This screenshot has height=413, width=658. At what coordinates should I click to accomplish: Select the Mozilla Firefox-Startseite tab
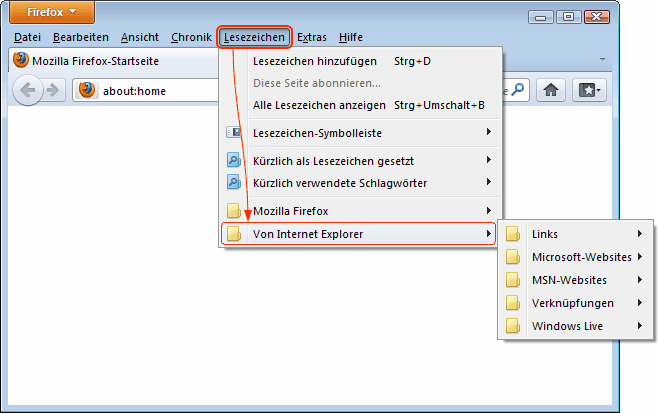point(113,61)
